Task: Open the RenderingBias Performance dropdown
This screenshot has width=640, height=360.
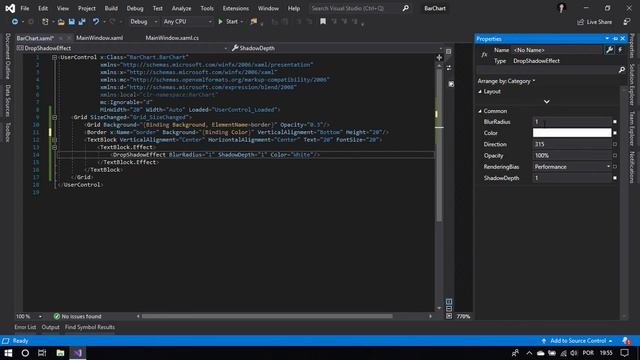Action: [572, 167]
